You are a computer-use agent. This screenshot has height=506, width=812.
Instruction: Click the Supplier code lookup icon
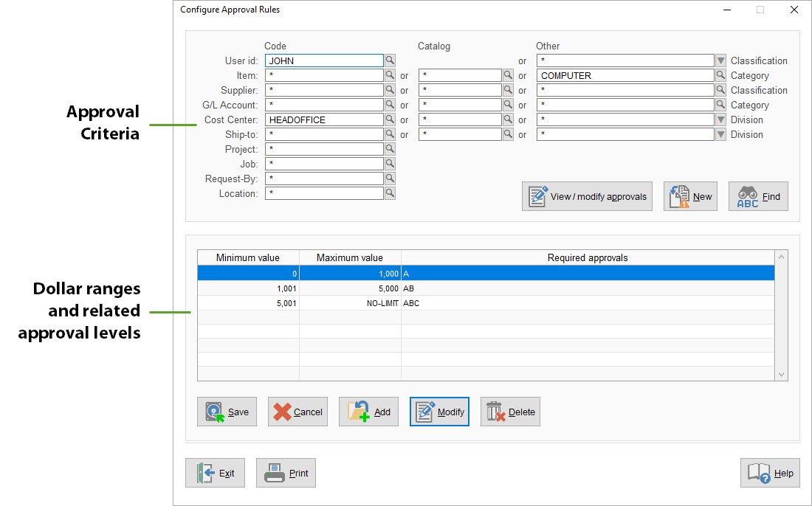click(x=390, y=89)
